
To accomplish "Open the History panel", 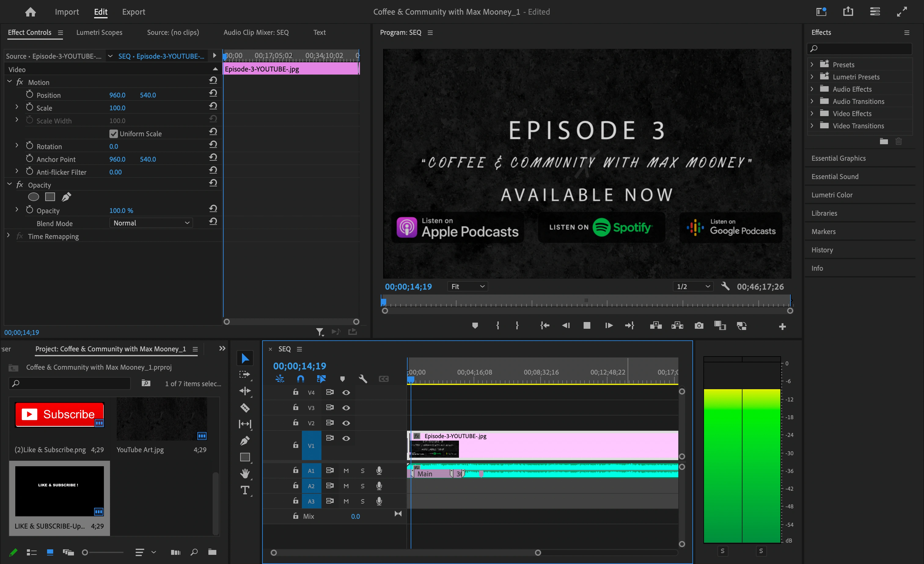I will click(x=822, y=250).
